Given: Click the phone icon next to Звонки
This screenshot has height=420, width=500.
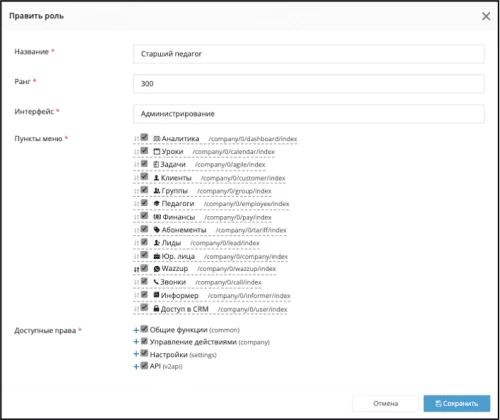Looking at the screenshot, I should (156, 282).
